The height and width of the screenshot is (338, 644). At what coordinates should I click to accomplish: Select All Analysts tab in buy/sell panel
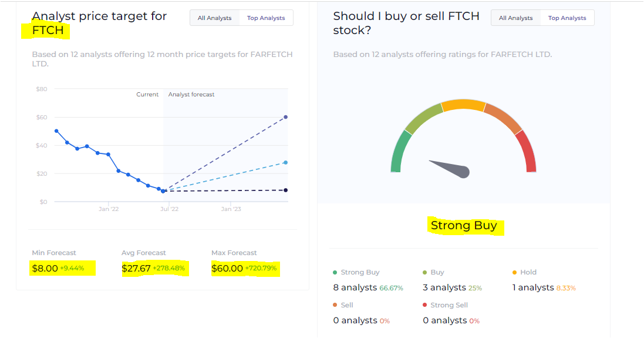[515, 18]
